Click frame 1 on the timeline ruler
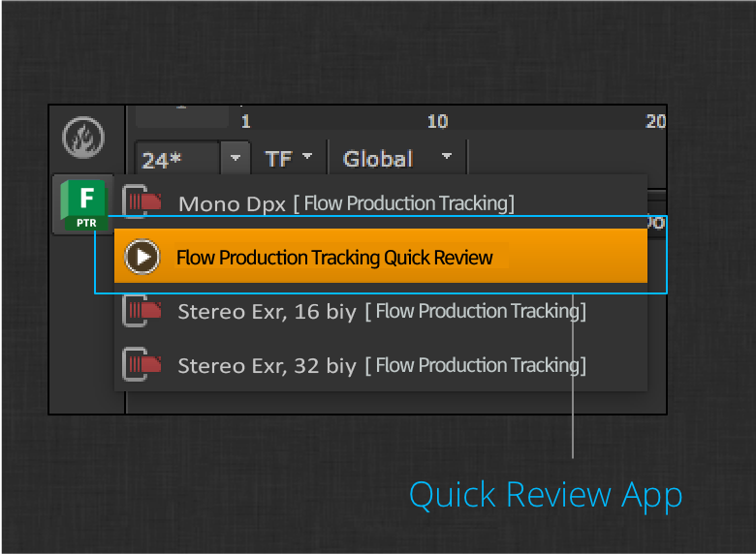Viewport: 756px width, 554px height. click(x=245, y=121)
